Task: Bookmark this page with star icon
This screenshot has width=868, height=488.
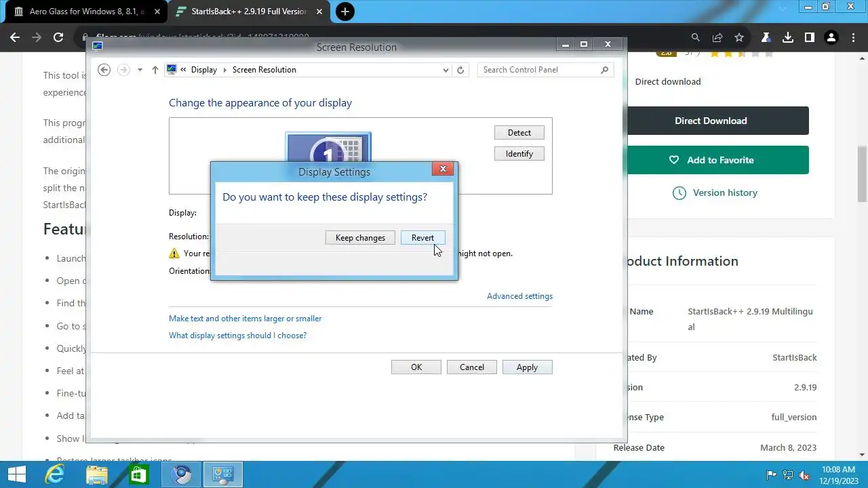Action: (739, 38)
